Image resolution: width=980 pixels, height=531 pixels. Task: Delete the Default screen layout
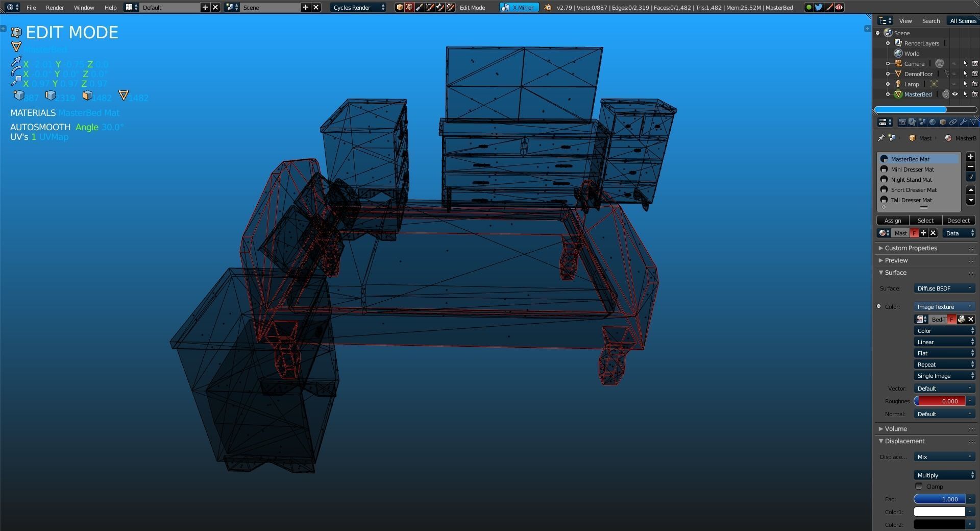[215, 7]
